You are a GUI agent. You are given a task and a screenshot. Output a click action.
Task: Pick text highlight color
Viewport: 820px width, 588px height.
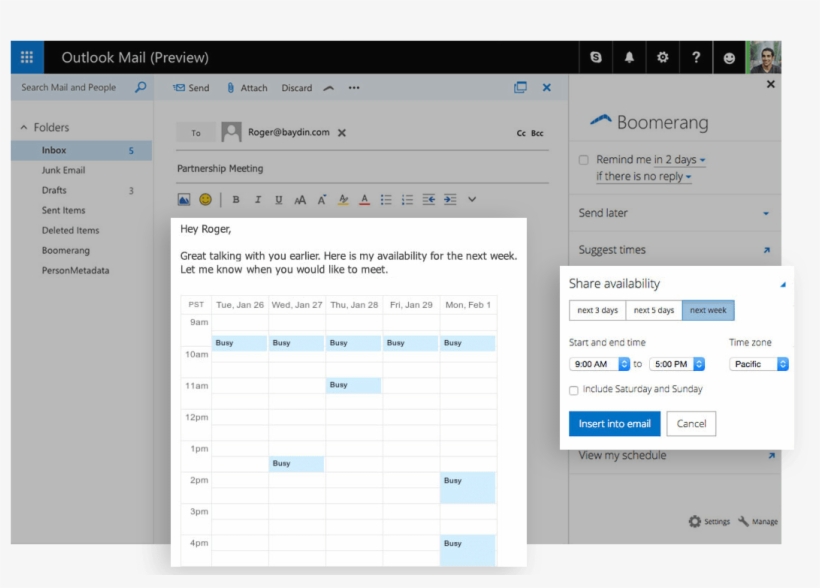(343, 199)
